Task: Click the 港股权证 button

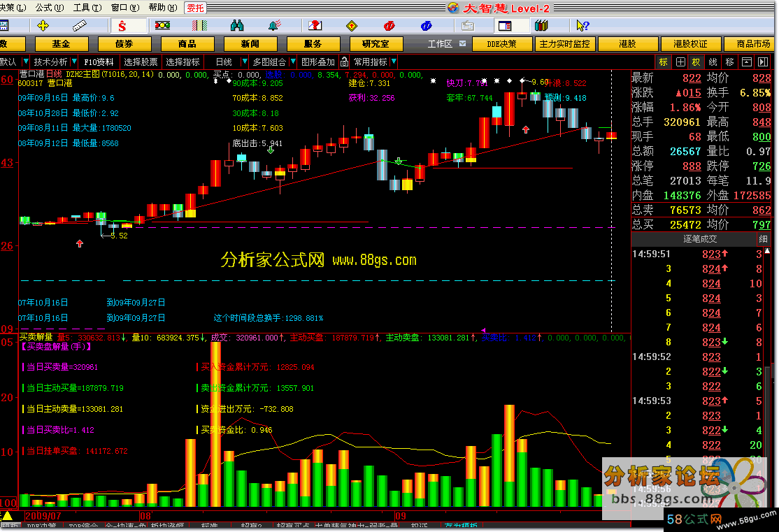Action: tap(691, 44)
